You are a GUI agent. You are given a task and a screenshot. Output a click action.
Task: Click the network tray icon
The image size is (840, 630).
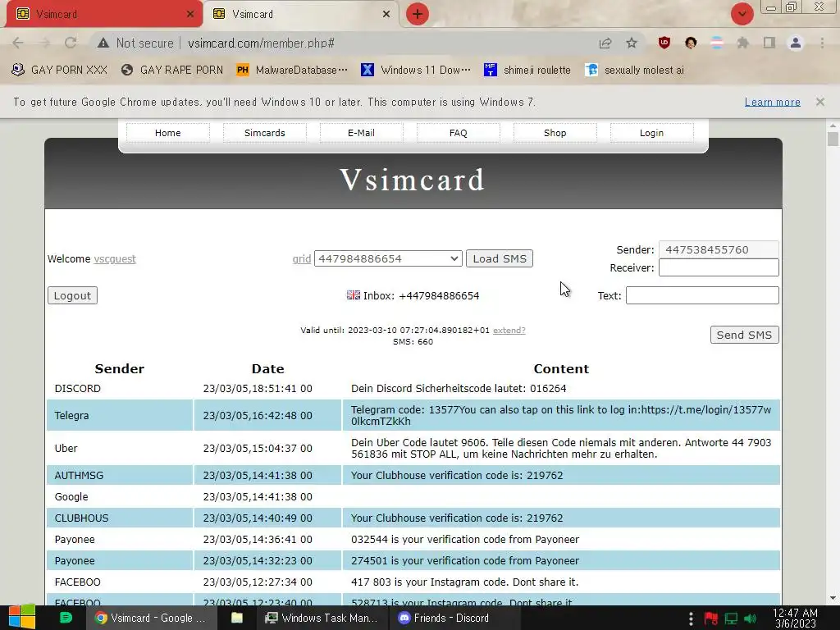731,619
